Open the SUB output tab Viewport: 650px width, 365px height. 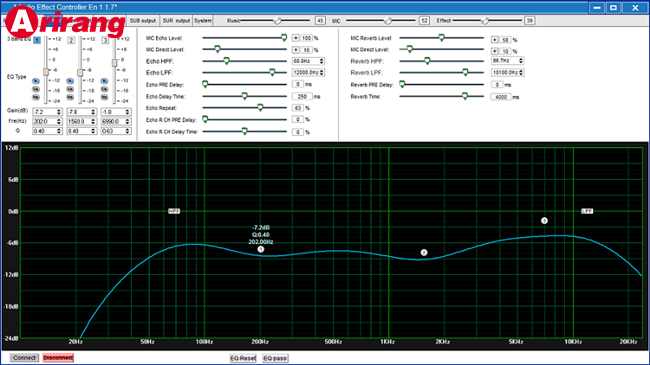coord(143,21)
